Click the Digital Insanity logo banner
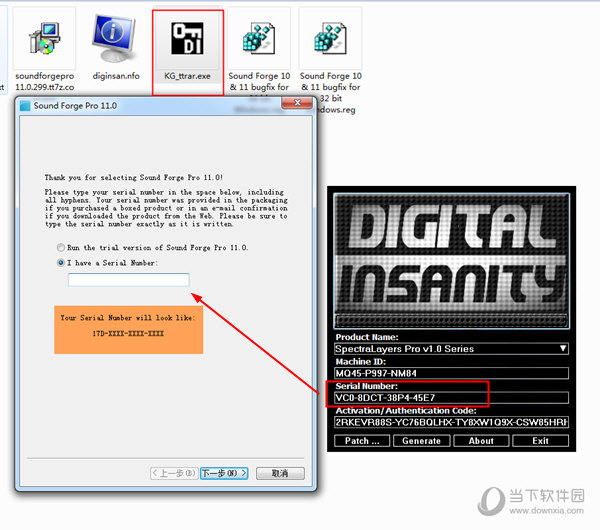This screenshot has height=530, width=600. click(452, 261)
